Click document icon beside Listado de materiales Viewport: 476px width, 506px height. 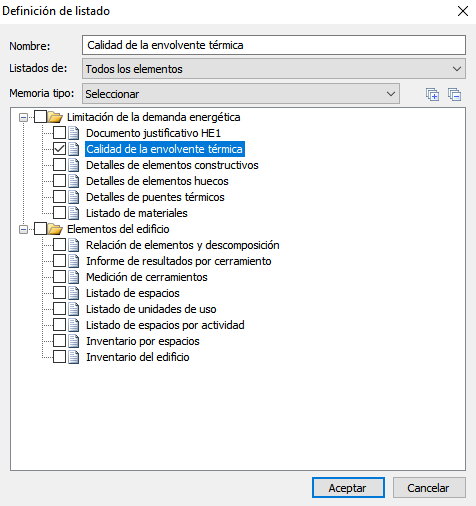coord(74,213)
